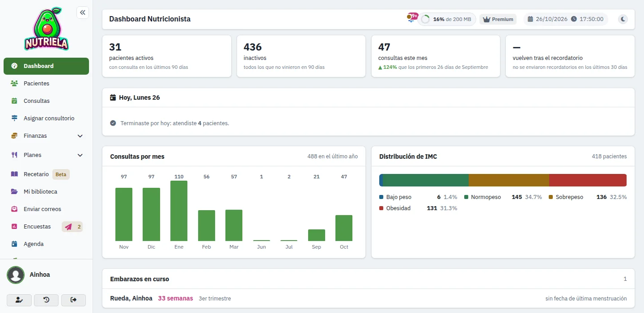Screen dimensions: 644x313
Task: Open the 436 inactivos card
Action: pyautogui.click(x=301, y=56)
